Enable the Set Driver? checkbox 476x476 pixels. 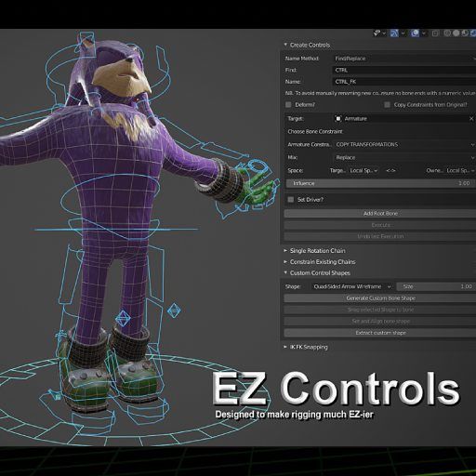pyautogui.click(x=291, y=200)
